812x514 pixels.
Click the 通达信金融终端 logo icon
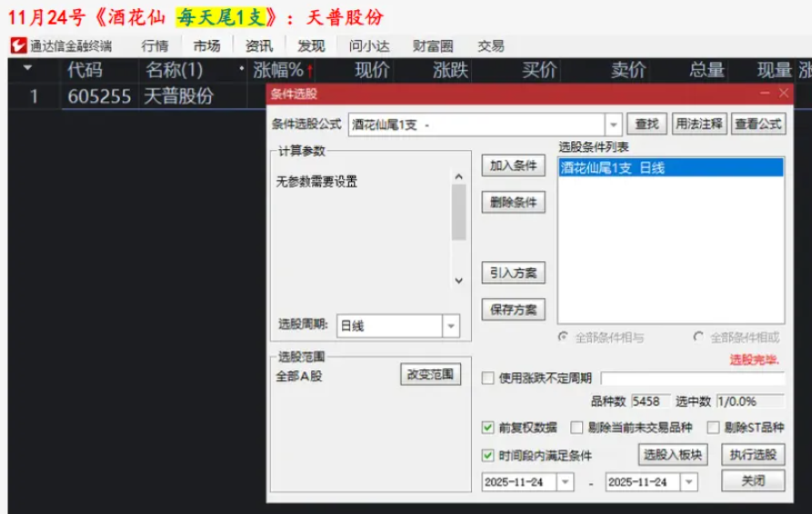pyautogui.click(x=18, y=45)
